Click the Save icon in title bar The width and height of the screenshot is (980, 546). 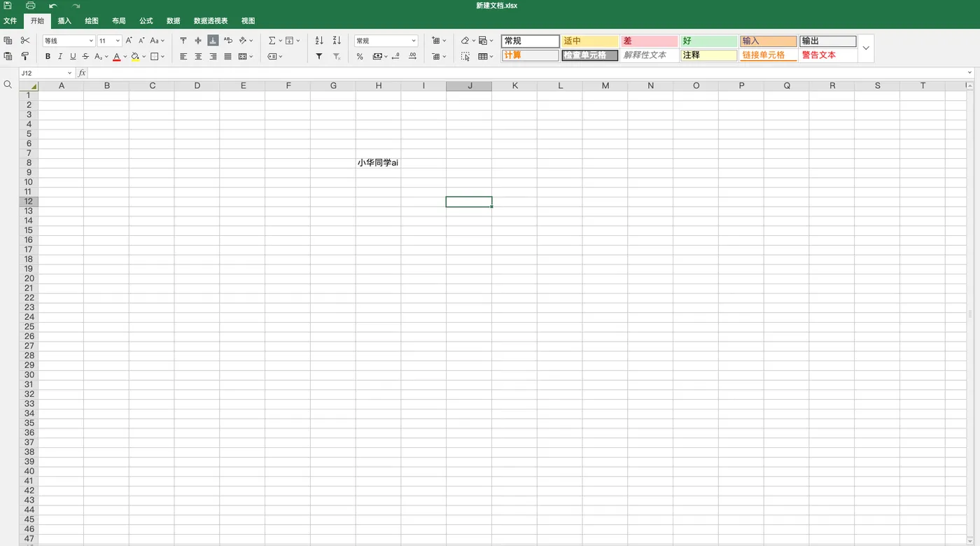pyautogui.click(x=8, y=6)
